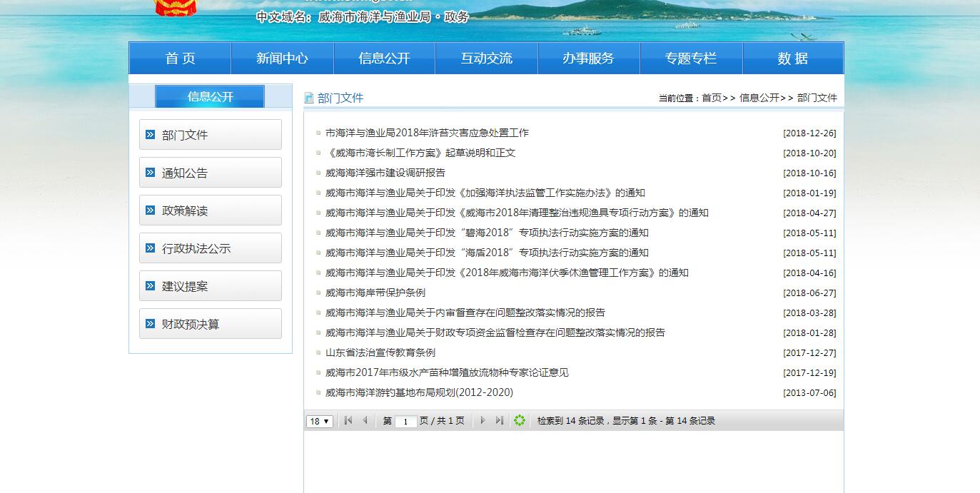Screen dimensions: 980x493
Task: Click the previous page arrow icon
Action: pyautogui.click(x=365, y=421)
